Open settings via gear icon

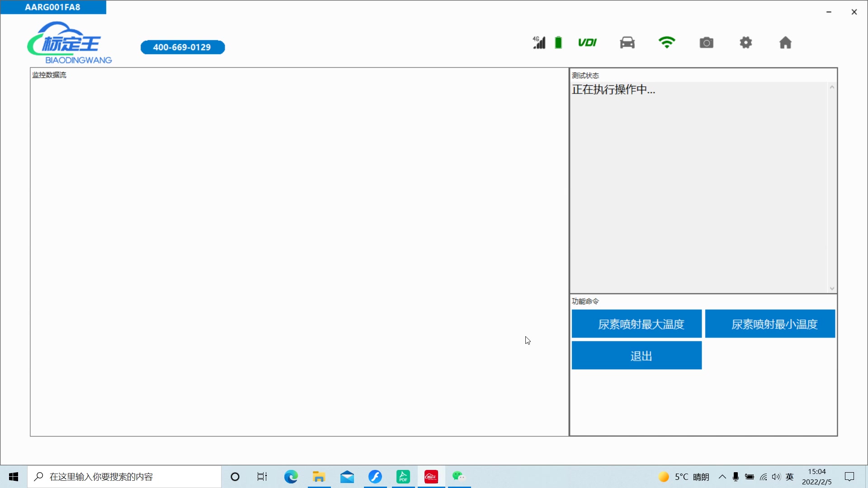coord(746,42)
